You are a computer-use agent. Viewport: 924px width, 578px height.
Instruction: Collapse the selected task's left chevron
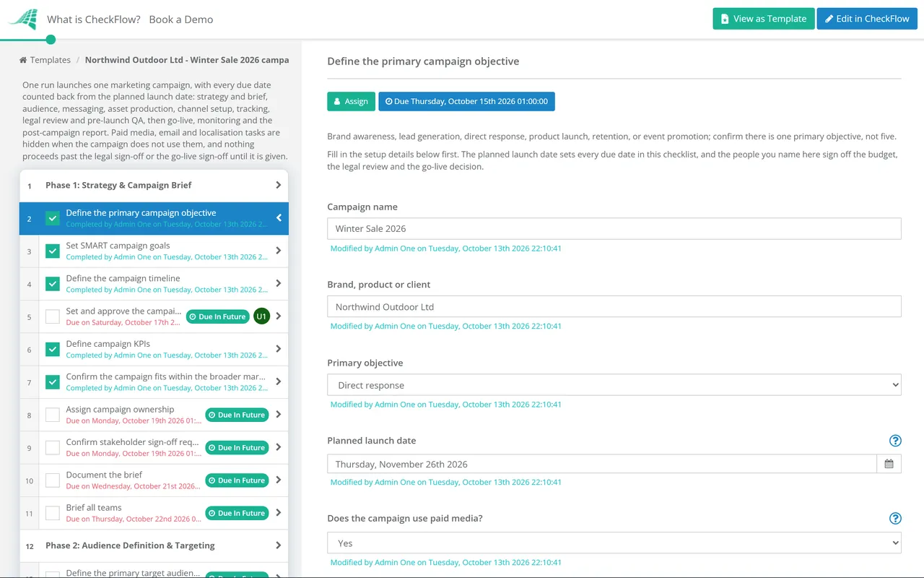[x=279, y=217]
